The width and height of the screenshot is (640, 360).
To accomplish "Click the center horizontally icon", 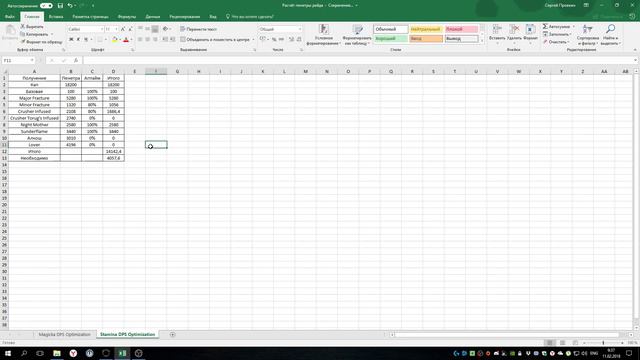I will coord(147,40).
